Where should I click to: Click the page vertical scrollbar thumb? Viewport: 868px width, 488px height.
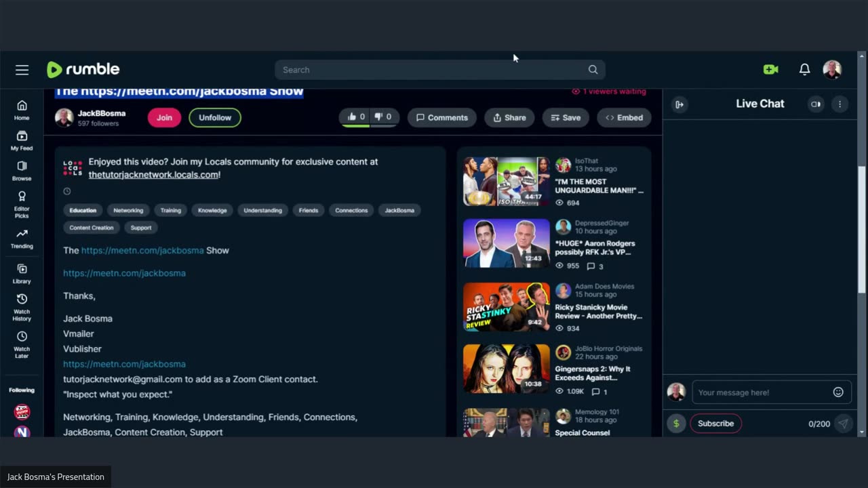pos(862,230)
